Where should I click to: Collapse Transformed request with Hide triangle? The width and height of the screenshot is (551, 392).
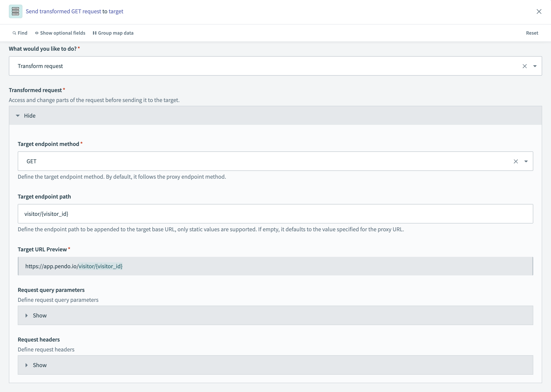[18, 116]
